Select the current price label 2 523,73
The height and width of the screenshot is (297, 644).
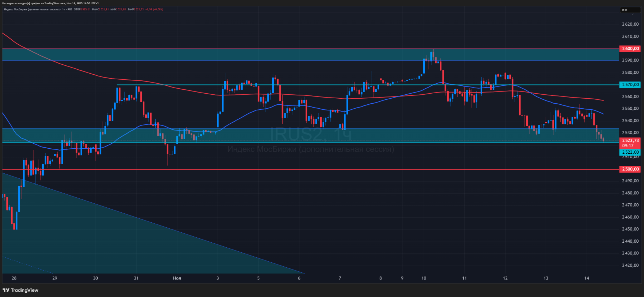630,140
